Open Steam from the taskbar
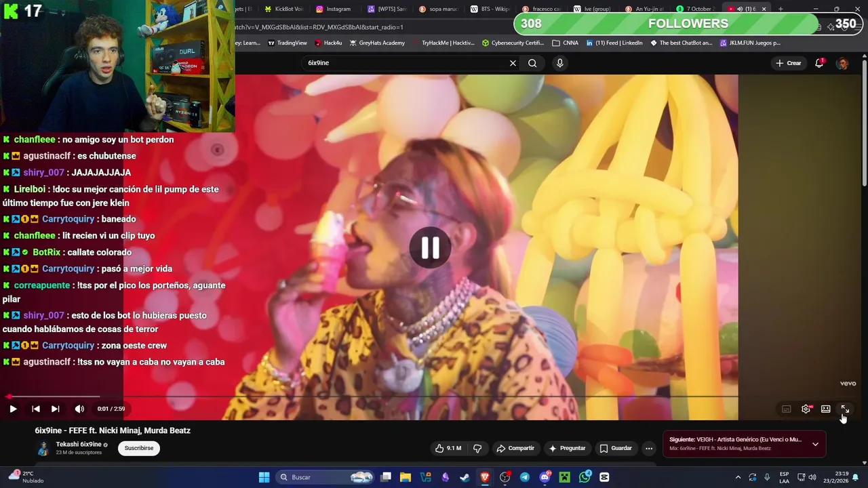Screen dimensions: 868x488 tap(465, 477)
